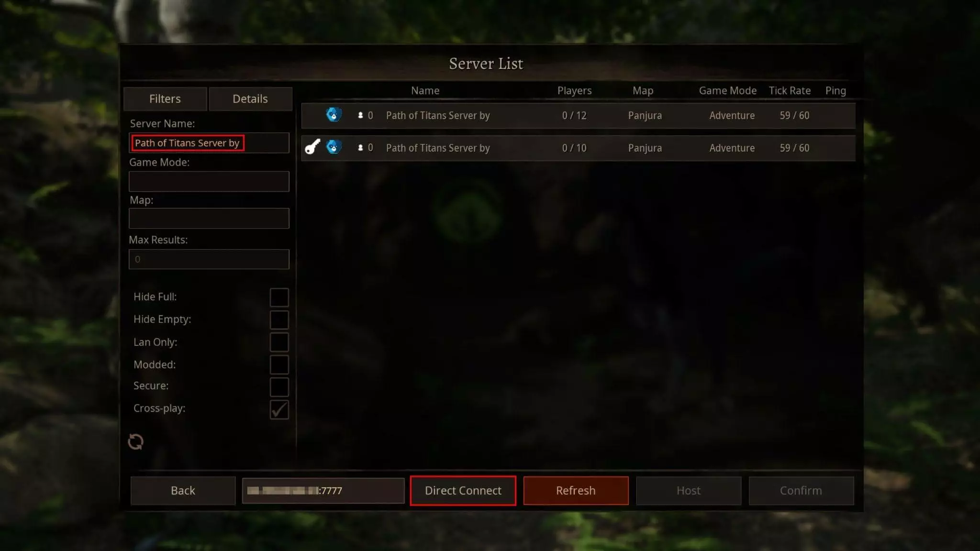This screenshot has width=980, height=551.
Task: Click the blue globe icon second server
Action: pyautogui.click(x=333, y=147)
